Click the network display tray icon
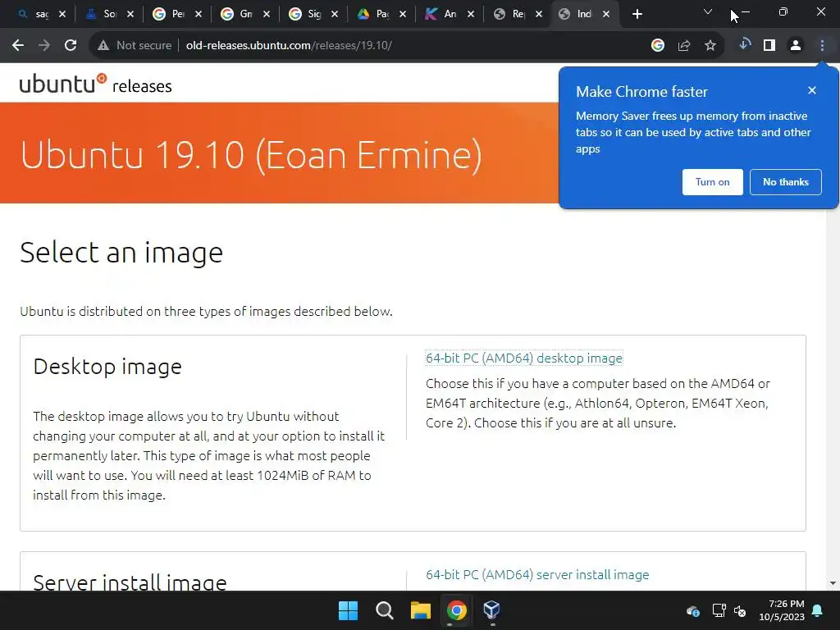The height and width of the screenshot is (630, 840). pos(719,610)
